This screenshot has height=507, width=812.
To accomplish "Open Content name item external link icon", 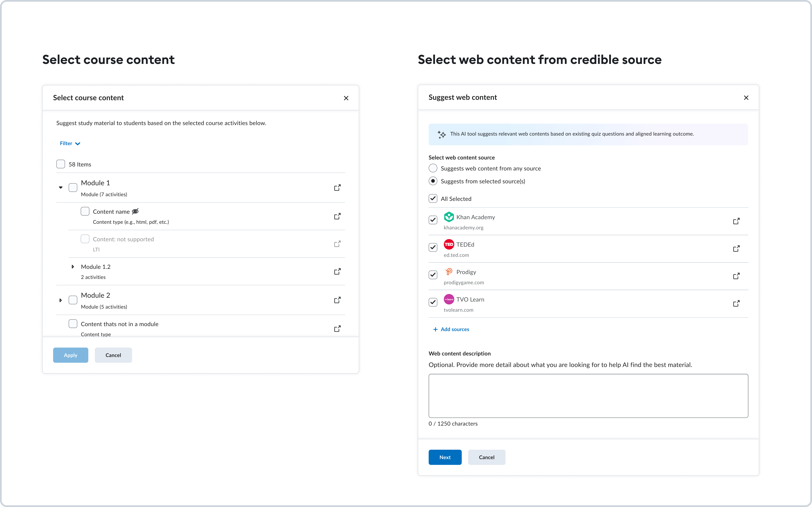I will [x=337, y=216].
